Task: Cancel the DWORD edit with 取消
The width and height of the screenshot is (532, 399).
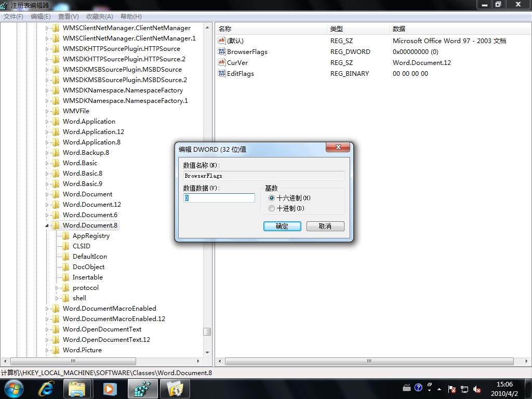Action: click(x=325, y=227)
